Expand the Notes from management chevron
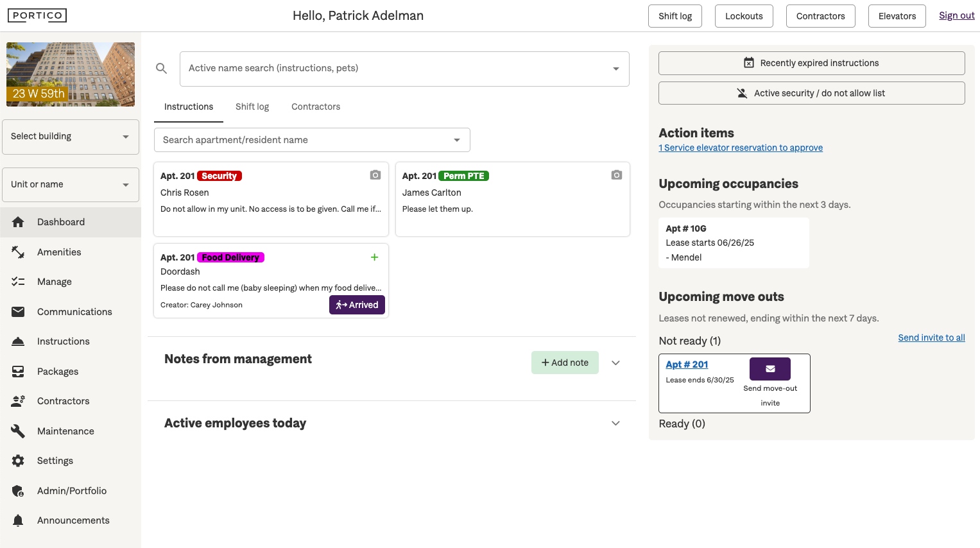The image size is (980, 548). (x=615, y=363)
